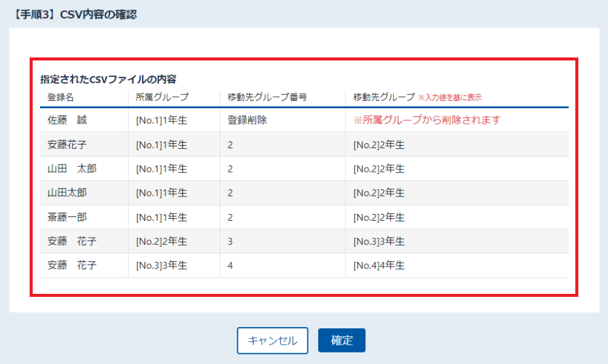Click the red 所属グループから削除されます warning text
The height and width of the screenshot is (364, 608).
tap(427, 120)
